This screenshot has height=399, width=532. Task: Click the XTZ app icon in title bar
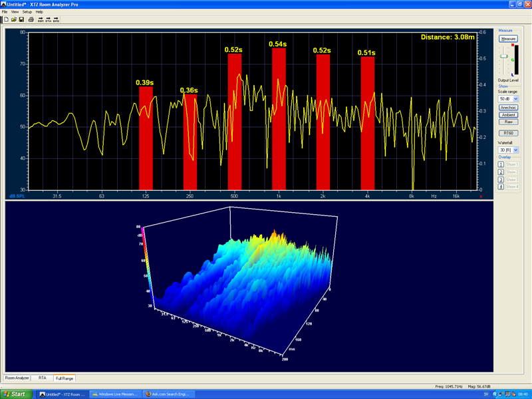(3, 4)
